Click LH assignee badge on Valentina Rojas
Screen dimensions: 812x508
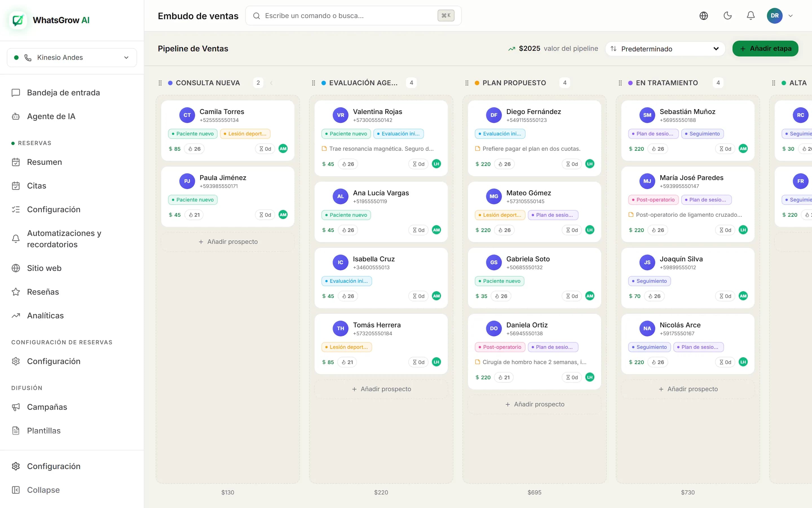436,164
